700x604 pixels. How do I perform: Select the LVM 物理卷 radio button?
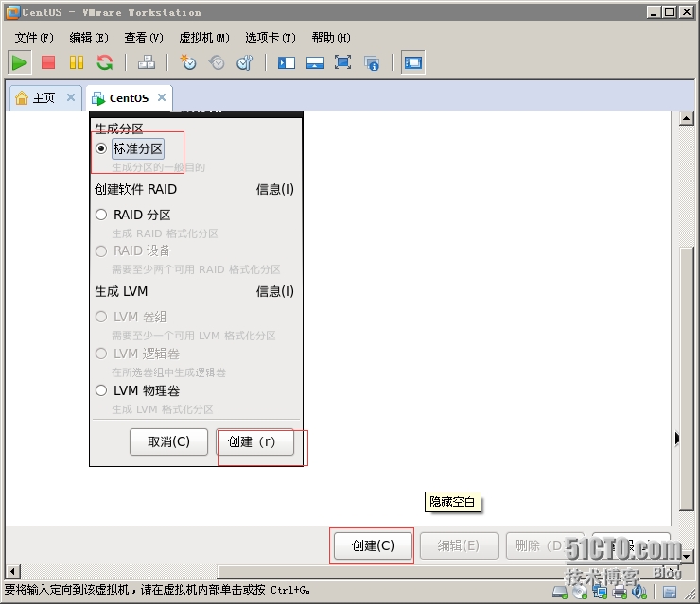[101, 390]
